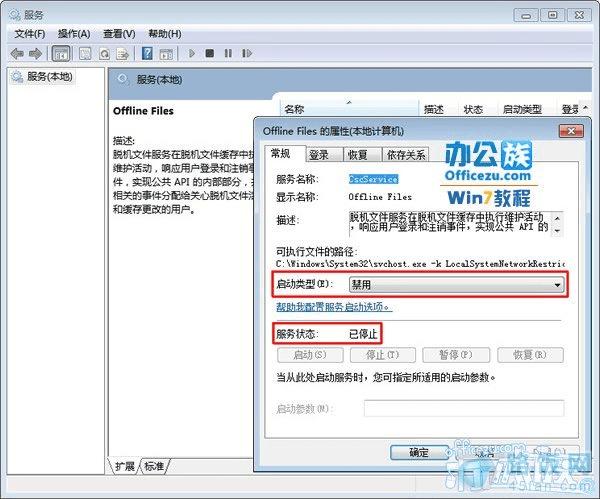Select the highlighted CscService service name text
This screenshot has width=600, height=499.
pos(373,179)
